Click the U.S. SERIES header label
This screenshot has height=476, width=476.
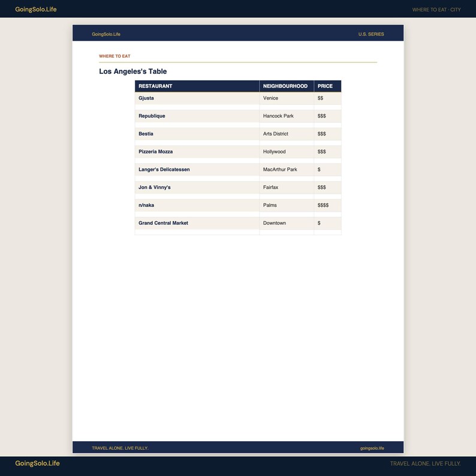[371, 34]
